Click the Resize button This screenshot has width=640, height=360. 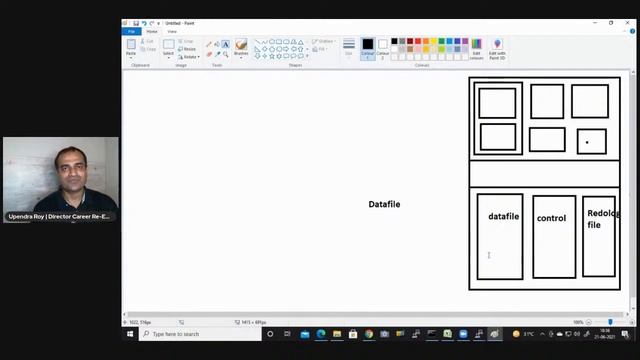tap(187, 49)
